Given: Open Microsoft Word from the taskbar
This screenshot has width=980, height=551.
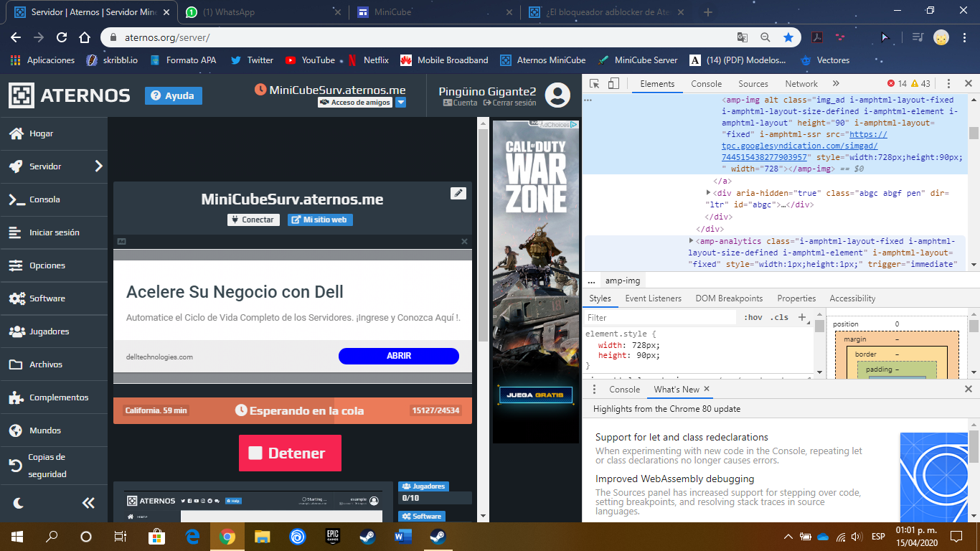Looking at the screenshot, I should pos(402,536).
